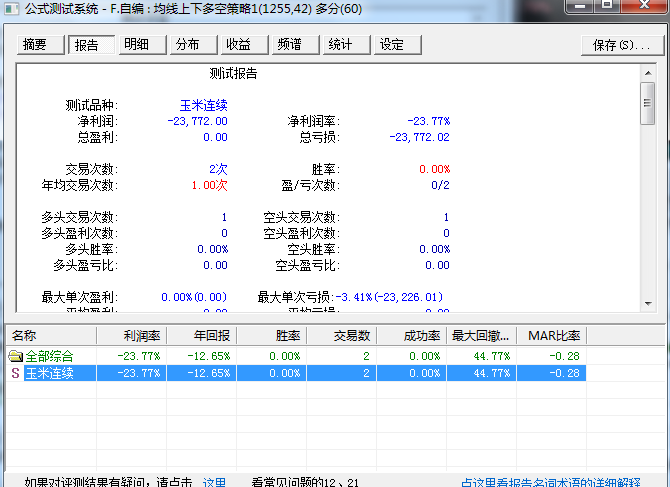Select the 玉米连续 row
The width and height of the screenshot is (670, 487).
coord(49,373)
